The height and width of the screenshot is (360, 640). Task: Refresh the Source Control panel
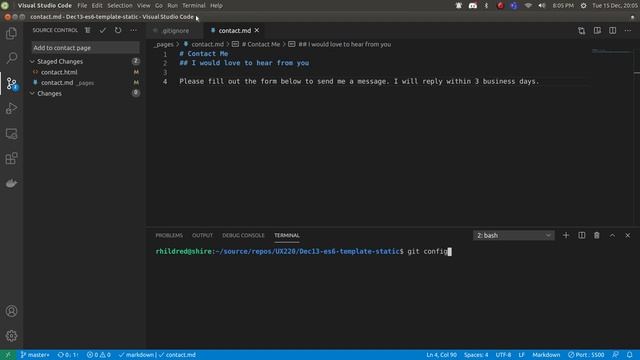tap(118, 30)
